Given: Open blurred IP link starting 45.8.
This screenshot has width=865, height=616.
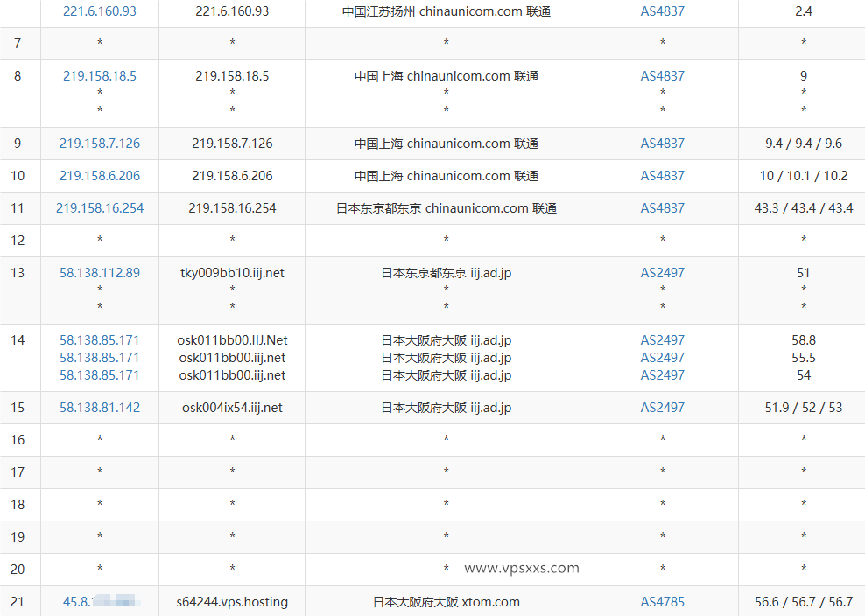Looking at the screenshot, I should coord(101,602).
